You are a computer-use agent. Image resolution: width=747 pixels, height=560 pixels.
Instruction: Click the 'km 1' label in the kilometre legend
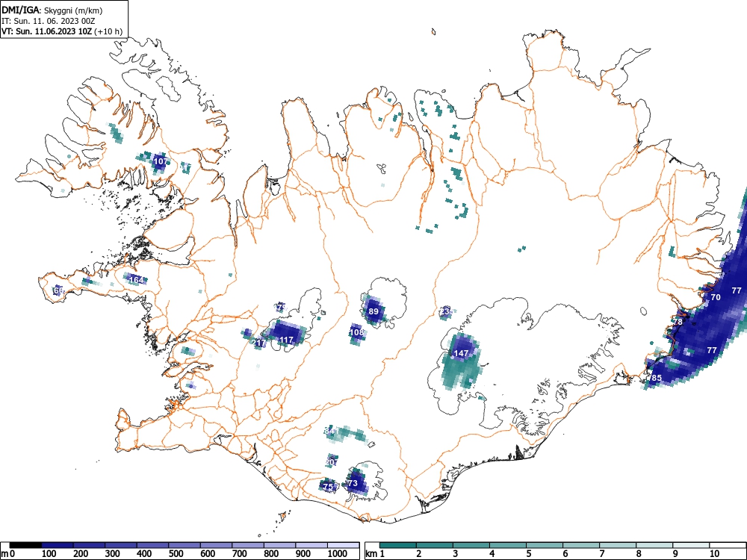(375, 554)
